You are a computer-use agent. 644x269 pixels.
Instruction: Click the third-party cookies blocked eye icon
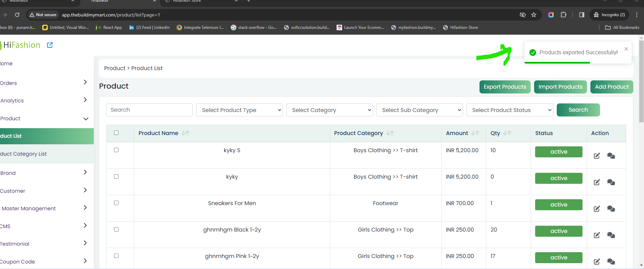click(x=523, y=15)
